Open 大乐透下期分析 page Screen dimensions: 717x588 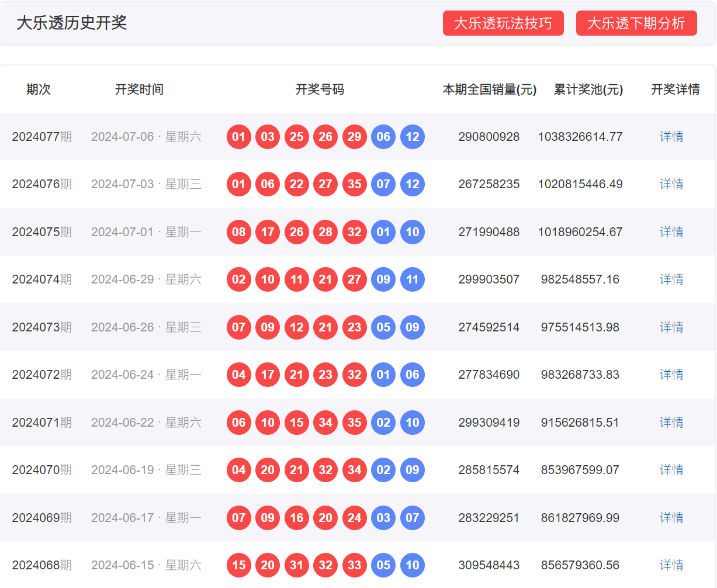click(x=636, y=23)
